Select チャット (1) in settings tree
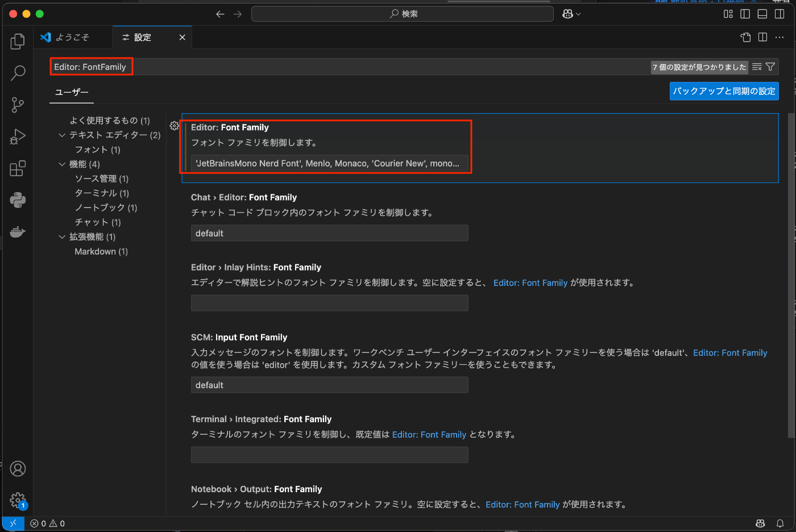Image resolution: width=796 pixels, height=532 pixels. [98, 222]
